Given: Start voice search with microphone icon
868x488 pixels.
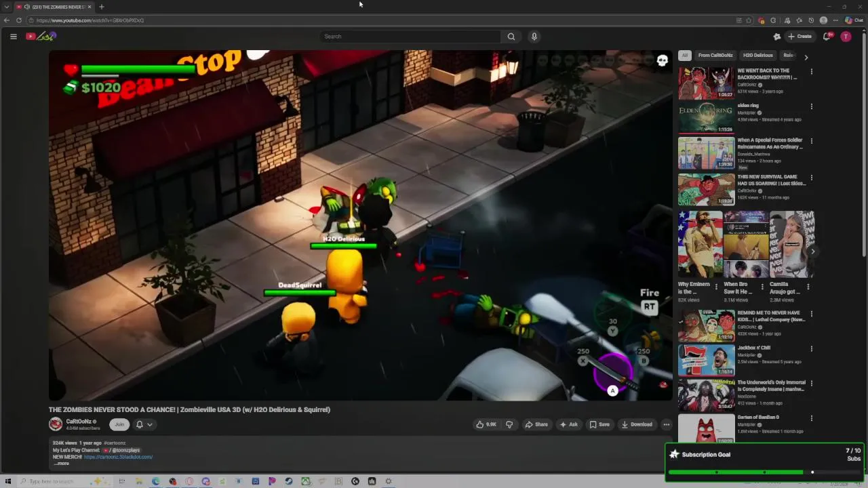Looking at the screenshot, I should [534, 37].
